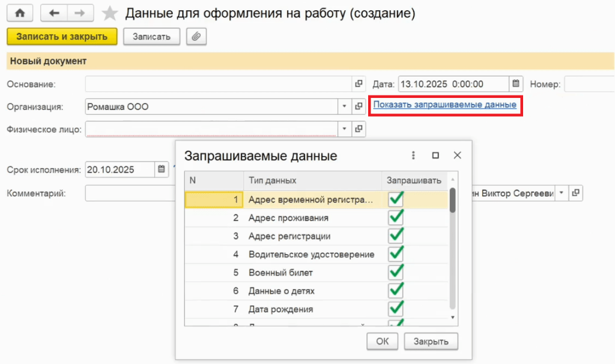Image resolution: width=615 pixels, height=364 pixels.
Task: Open dropdown beside Виктор Сергеевич field
Action: point(562,193)
